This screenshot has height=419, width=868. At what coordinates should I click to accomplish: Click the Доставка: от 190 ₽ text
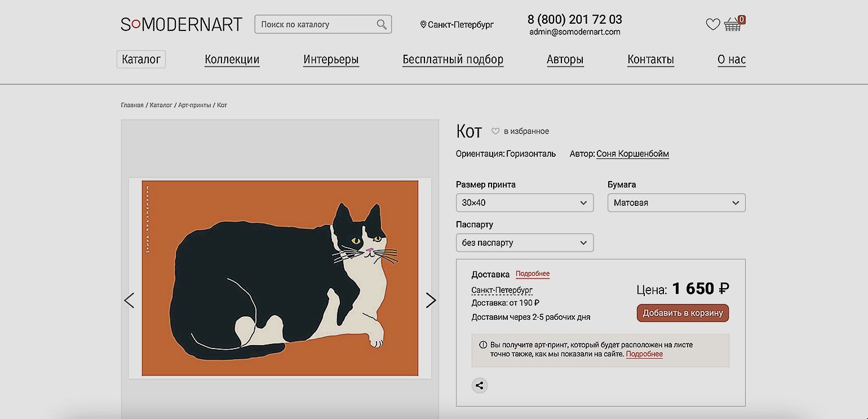coord(506,303)
